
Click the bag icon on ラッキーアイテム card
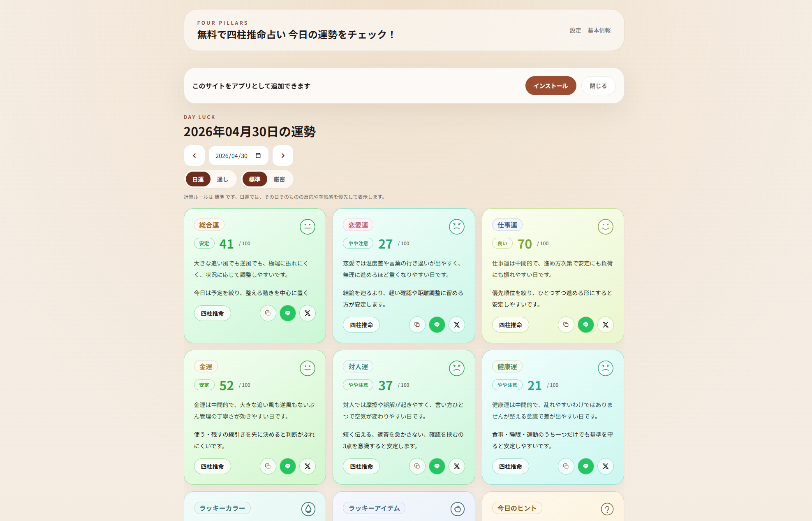(458, 509)
